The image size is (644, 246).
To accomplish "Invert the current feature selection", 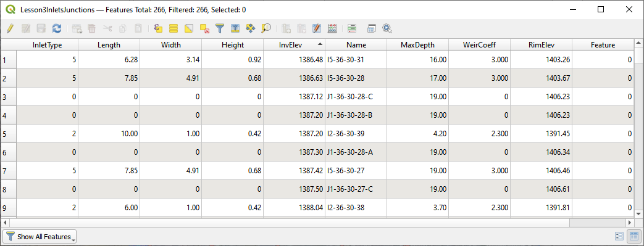I will pos(189,28).
